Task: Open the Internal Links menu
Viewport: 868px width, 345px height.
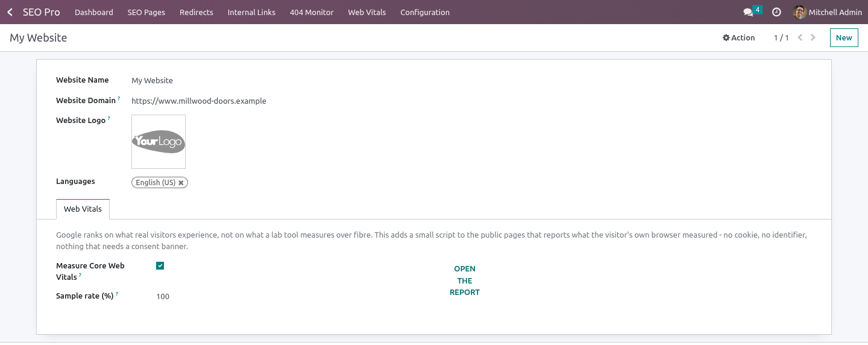Action: (x=251, y=12)
